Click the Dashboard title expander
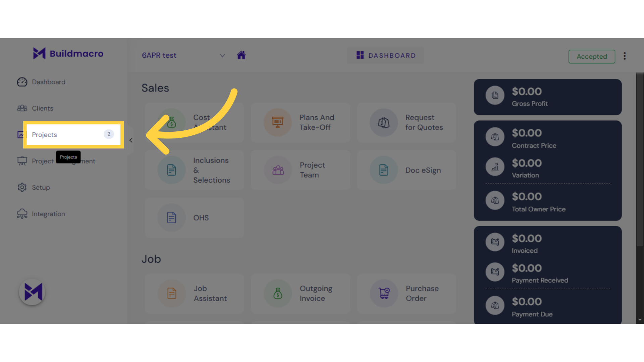 click(223, 55)
